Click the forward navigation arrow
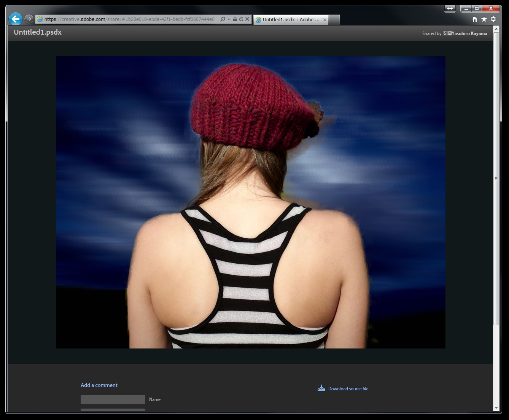Viewport: 509px width, 420px height. coord(29,18)
